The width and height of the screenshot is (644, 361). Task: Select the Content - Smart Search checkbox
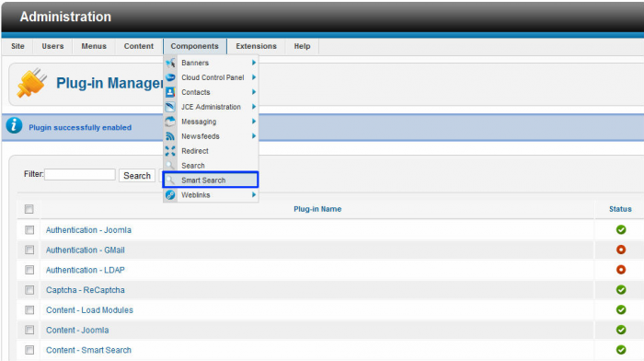click(x=29, y=350)
